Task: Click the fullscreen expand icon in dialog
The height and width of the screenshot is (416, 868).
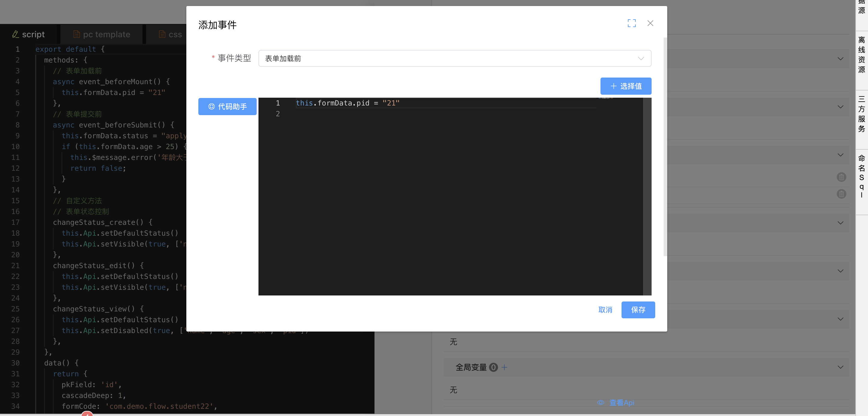Action: pyautogui.click(x=631, y=23)
